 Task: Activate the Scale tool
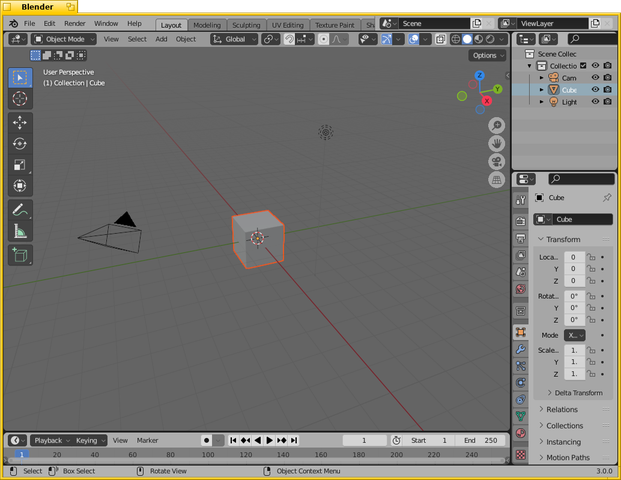tap(20, 164)
